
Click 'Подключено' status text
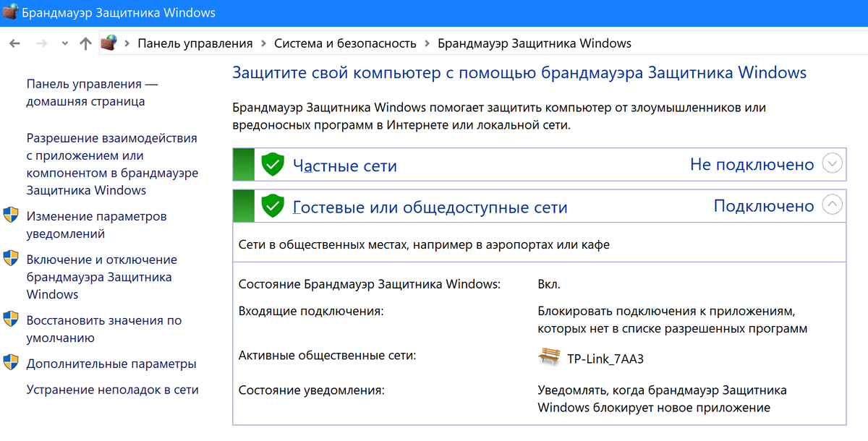coord(764,206)
